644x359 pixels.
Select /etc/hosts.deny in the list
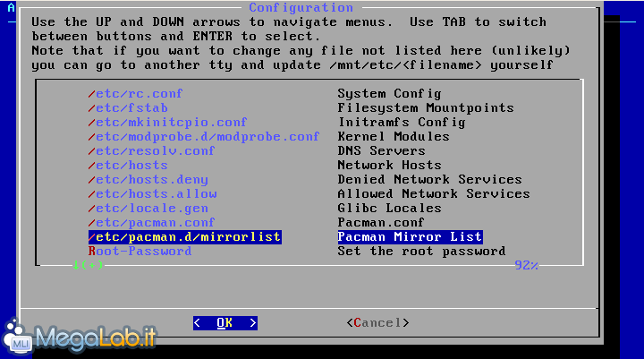point(148,180)
